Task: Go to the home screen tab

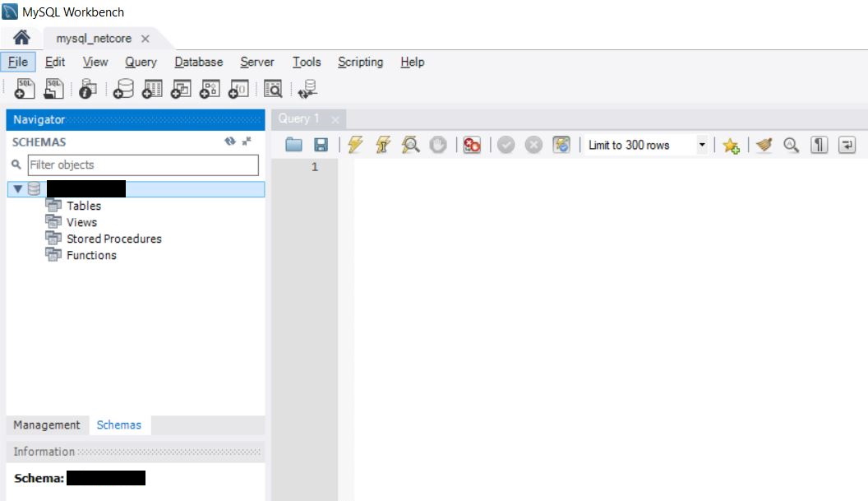Action: point(22,38)
